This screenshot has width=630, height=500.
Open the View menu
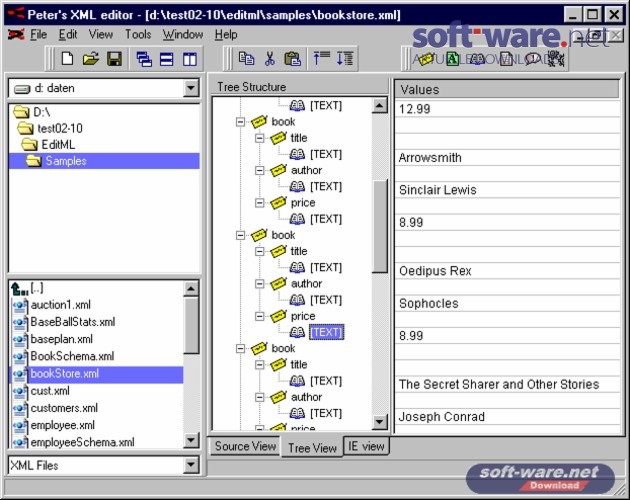[x=100, y=35]
